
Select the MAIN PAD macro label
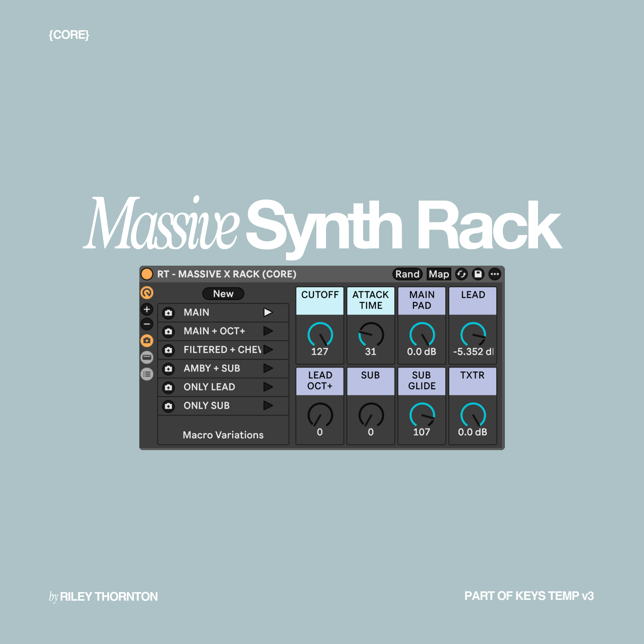click(x=422, y=301)
